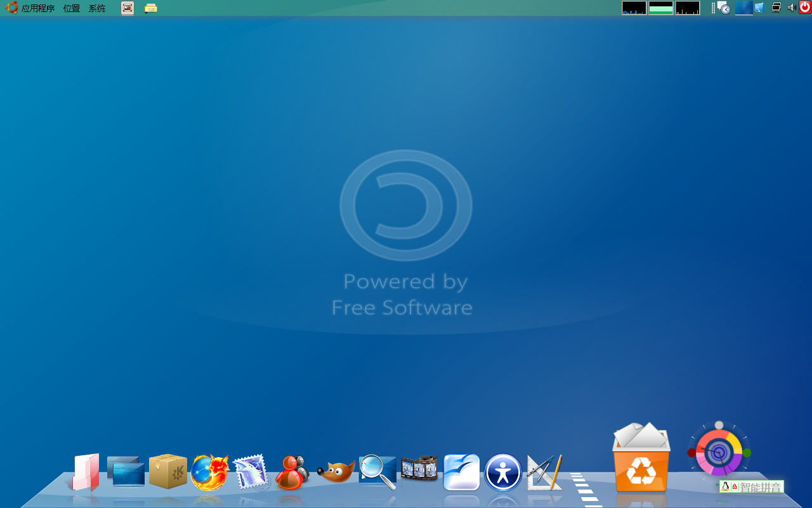
Task: Launch GIMP image editor from dock
Action: click(336, 472)
